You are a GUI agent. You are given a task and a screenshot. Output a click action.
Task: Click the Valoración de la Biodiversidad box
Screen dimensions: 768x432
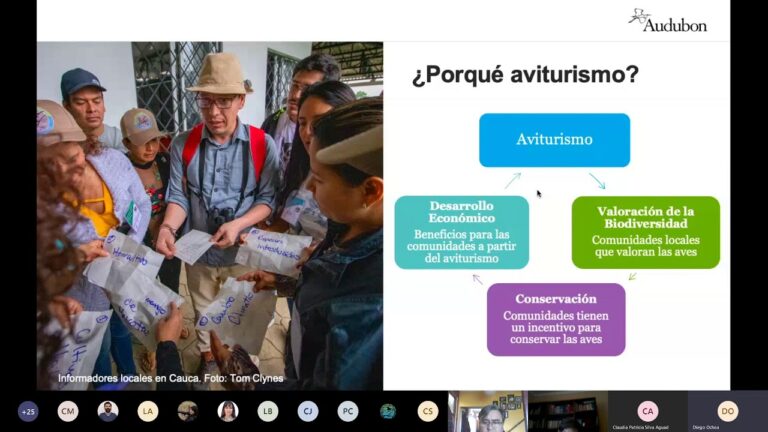[646, 232]
